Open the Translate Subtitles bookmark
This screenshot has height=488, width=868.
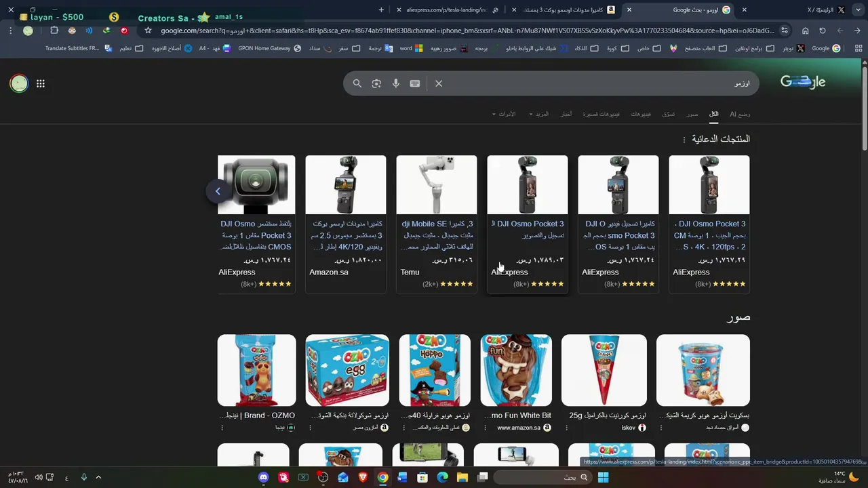(78, 48)
